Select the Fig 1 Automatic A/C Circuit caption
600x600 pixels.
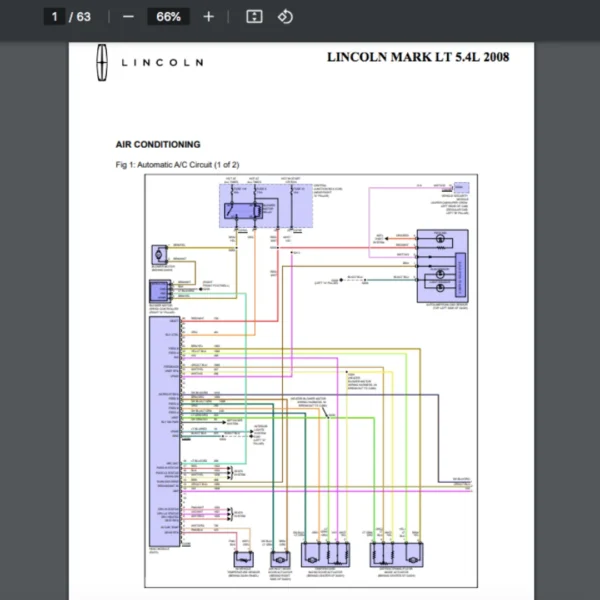tap(177, 164)
